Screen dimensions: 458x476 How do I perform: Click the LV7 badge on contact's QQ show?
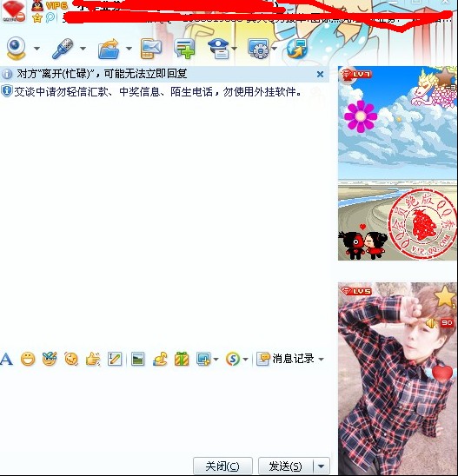tap(355, 75)
